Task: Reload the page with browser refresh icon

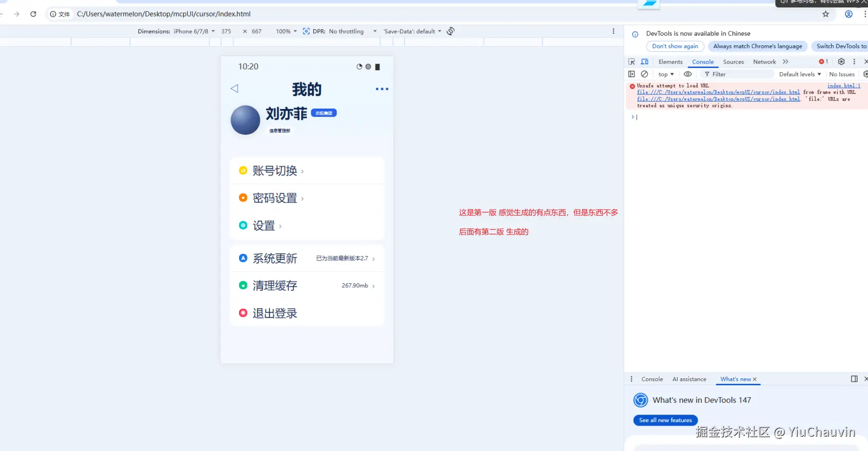Action: point(33,14)
